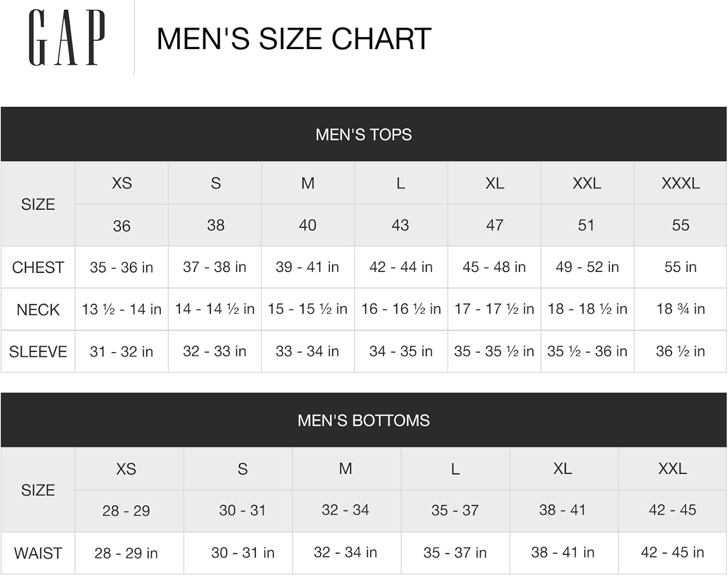The image size is (728, 576).
Task: Click the 15 - 15 ½ in neck cell
Action: click(x=308, y=309)
